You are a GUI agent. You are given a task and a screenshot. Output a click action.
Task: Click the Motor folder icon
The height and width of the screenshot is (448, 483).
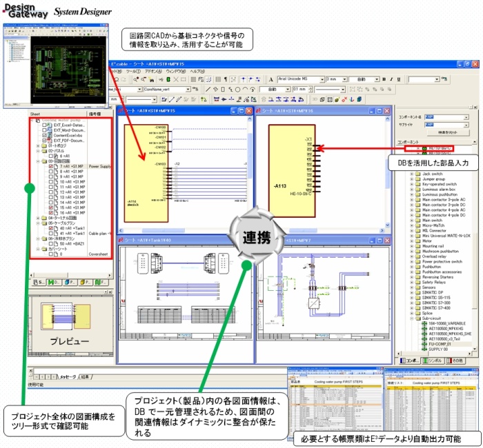[x=417, y=241]
